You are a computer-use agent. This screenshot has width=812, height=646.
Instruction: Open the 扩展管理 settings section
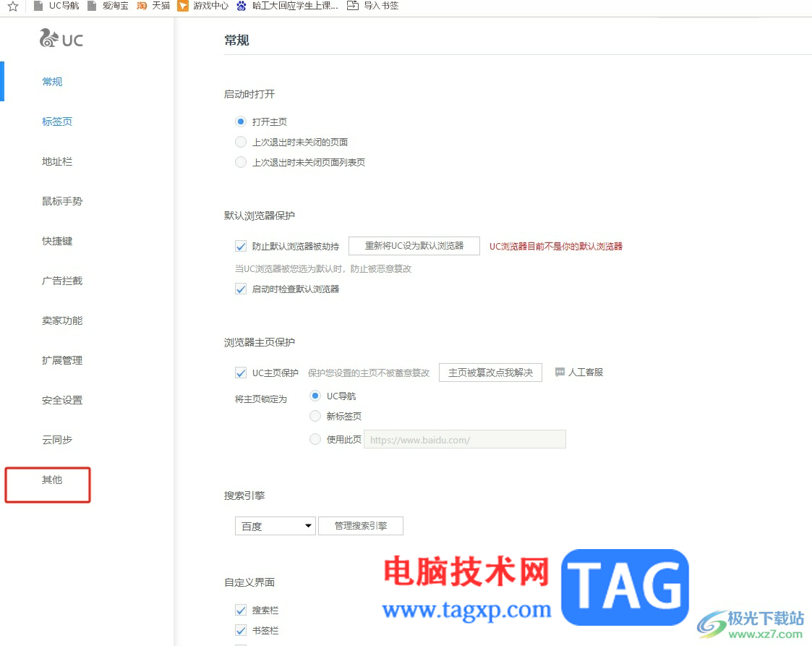tap(62, 360)
